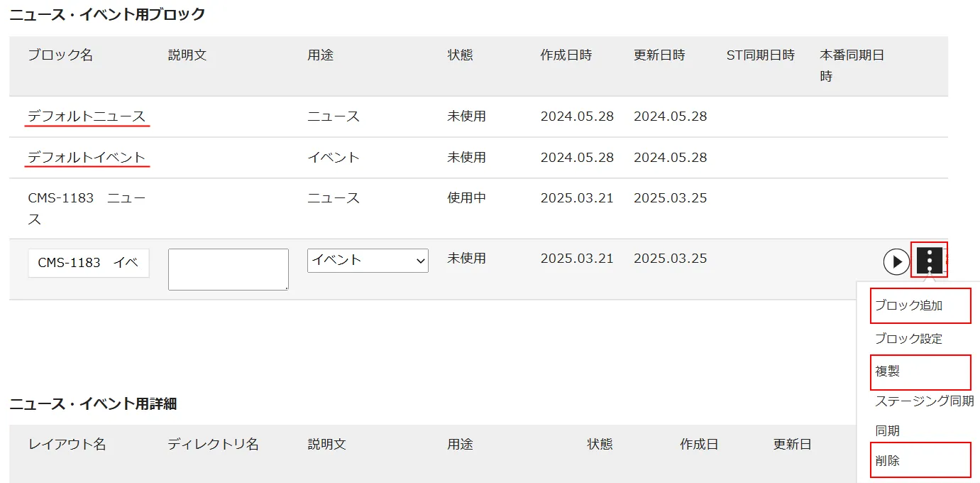Click the 作成日時 column header
980x483 pixels.
pyautogui.click(x=566, y=55)
